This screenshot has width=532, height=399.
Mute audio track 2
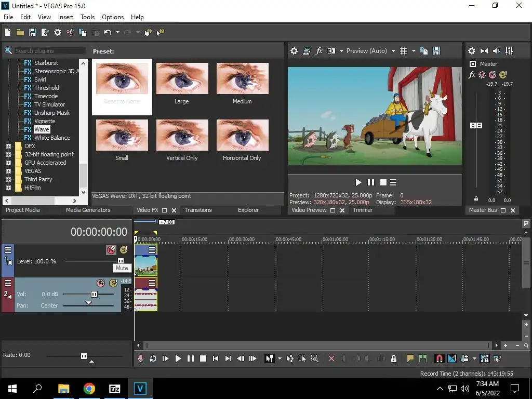pyautogui.click(x=101, y=283)
